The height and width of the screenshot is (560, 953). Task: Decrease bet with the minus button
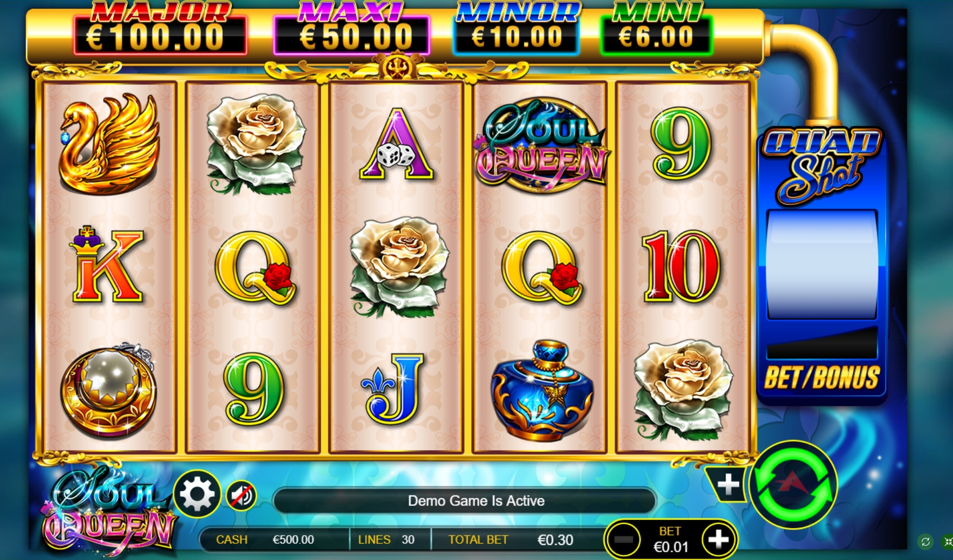(x=624, y=540)
